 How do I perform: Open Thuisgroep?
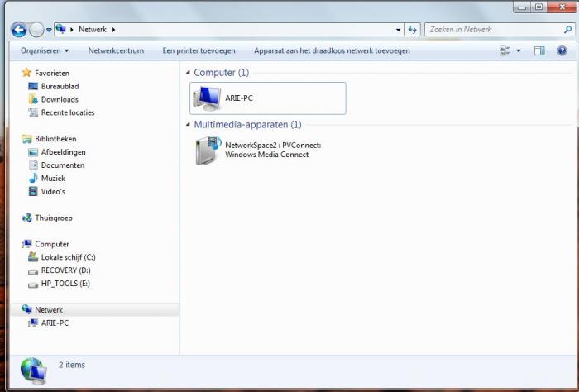point(54,218)
